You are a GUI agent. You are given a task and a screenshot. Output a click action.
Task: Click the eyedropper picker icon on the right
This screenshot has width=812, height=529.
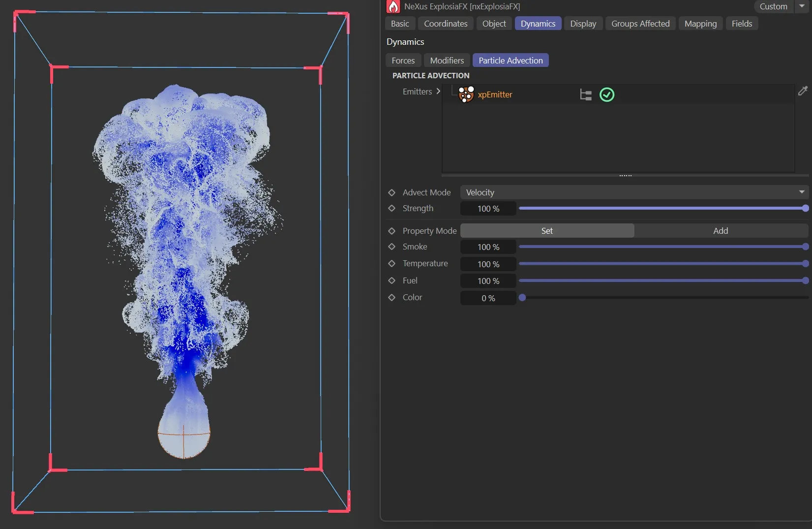(x=803, y=91)
